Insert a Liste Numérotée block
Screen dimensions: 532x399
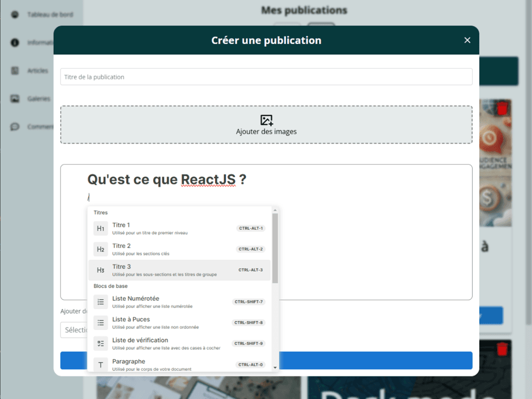(x=179, y=301)
